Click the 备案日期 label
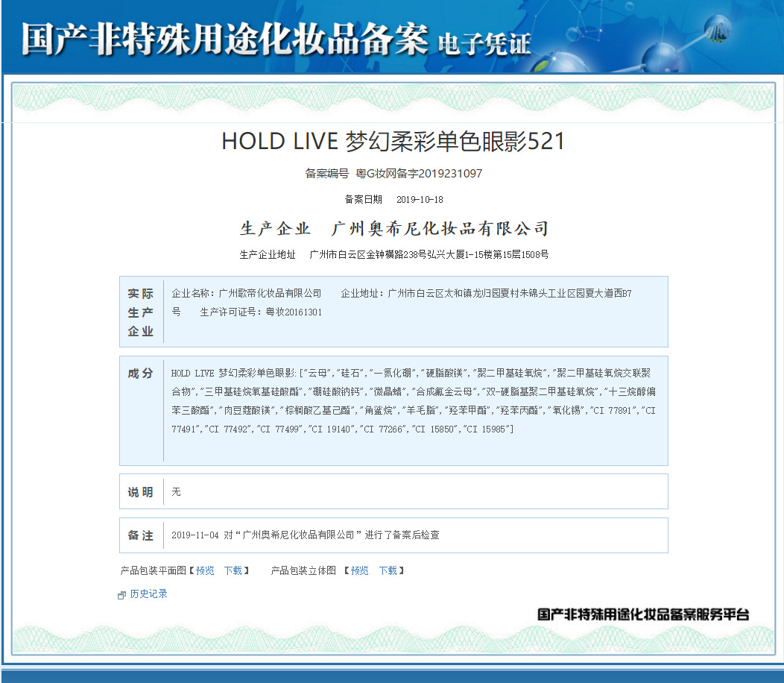Image resolution: width=784 pixels, height=683 pixels. pyautogui.click(x=364, y=200)
